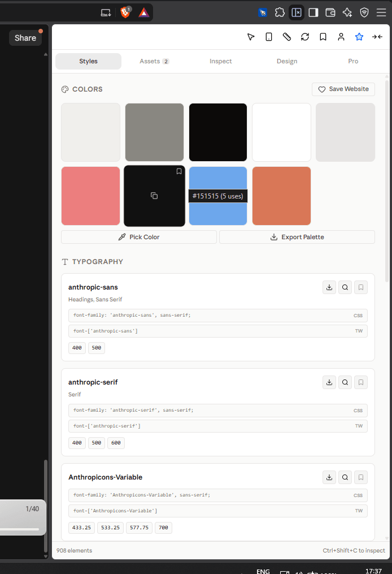Image resolution: width=392 pixels, height=574 pixels.
Task: Select the terracotta orange color swatch
Action: 281,196
